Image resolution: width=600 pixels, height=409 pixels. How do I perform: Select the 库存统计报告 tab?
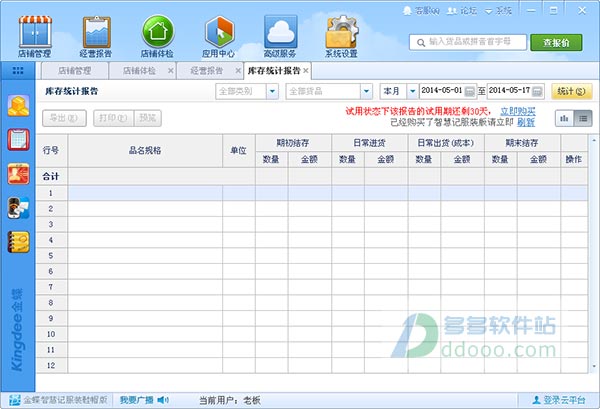(x=274, y=71)
